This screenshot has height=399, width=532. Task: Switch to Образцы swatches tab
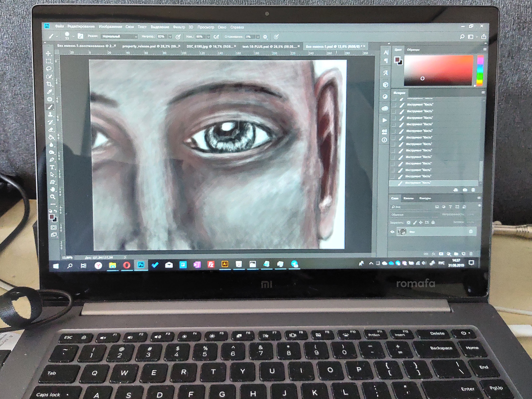(413, 50)
